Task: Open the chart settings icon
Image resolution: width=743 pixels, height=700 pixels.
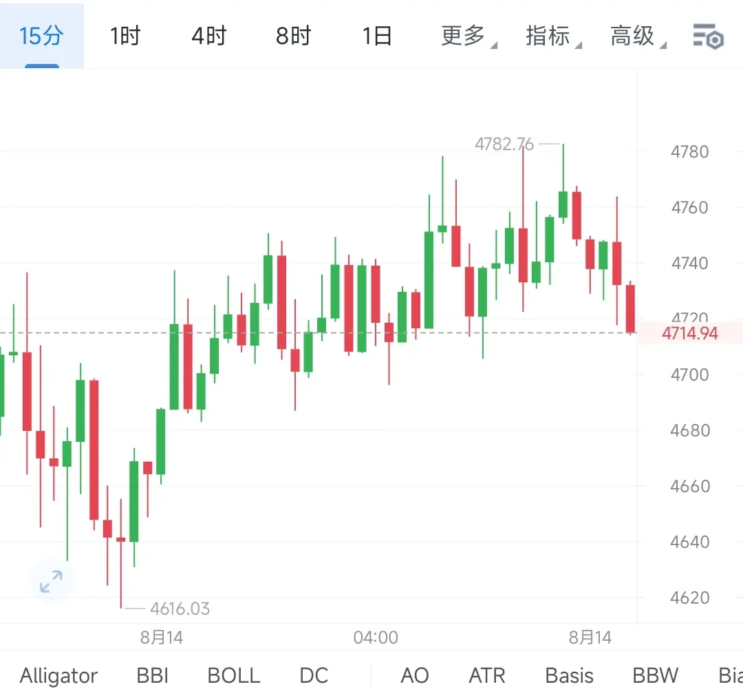Action: (708, 36)
